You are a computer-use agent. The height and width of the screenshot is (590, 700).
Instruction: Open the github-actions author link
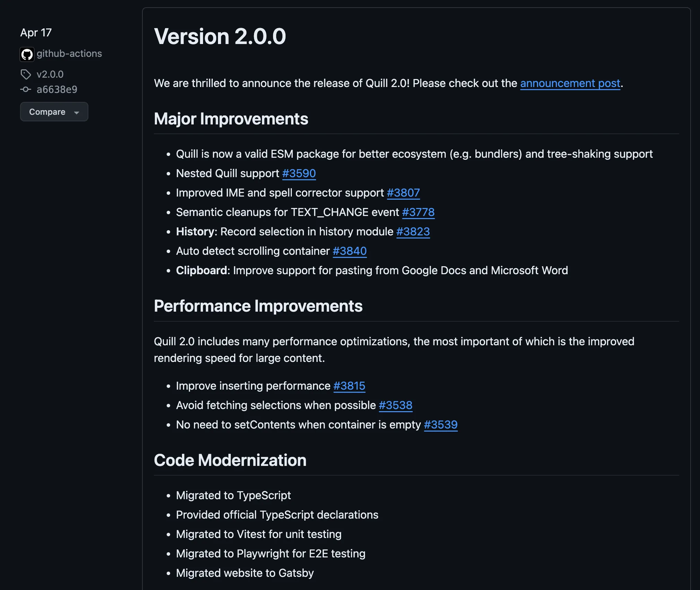click(x=69, y=53)
